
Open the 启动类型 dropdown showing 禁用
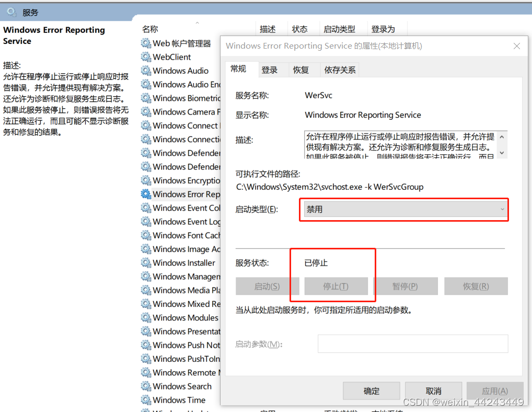tap(405, 209)
